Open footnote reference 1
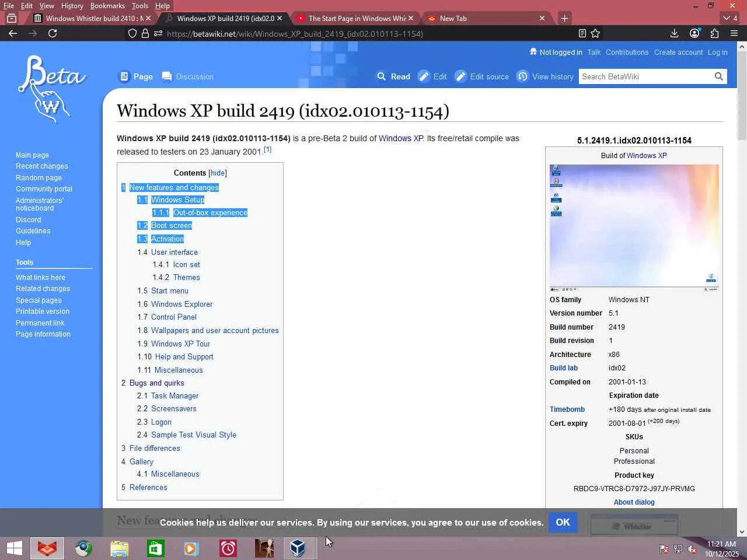This screenshot has width=747, height=560. tap(268, 150)
